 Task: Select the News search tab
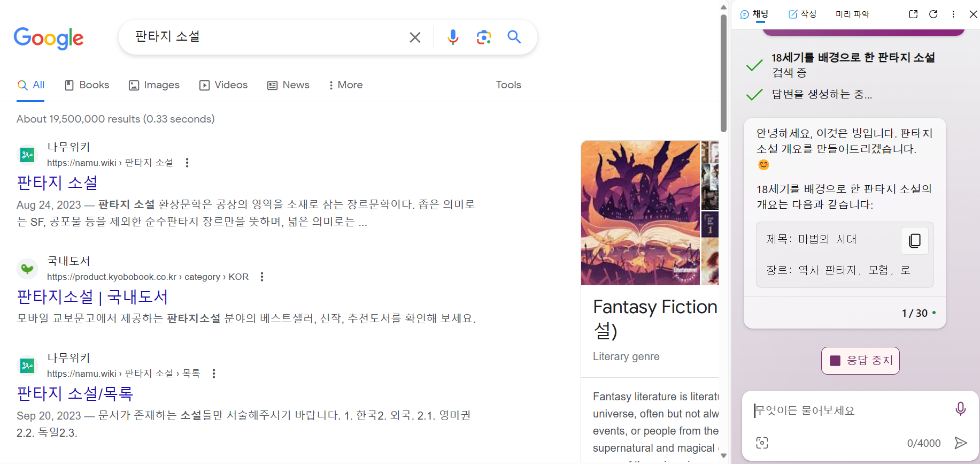(x=288, y=85)
